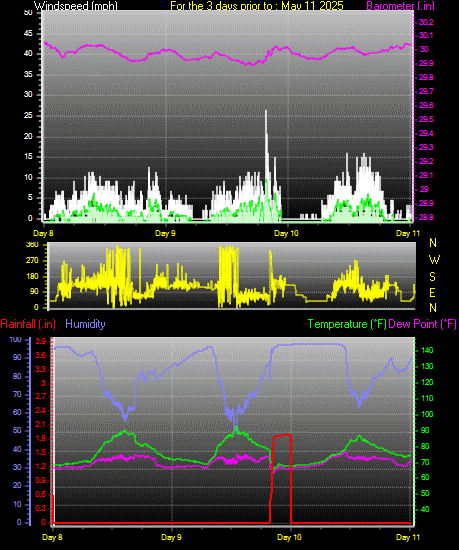The width and height of the screenshot is (459, 550).
Task: Click the Day 9 marker under windspeed chart
Action: click(x=166, y=233)
